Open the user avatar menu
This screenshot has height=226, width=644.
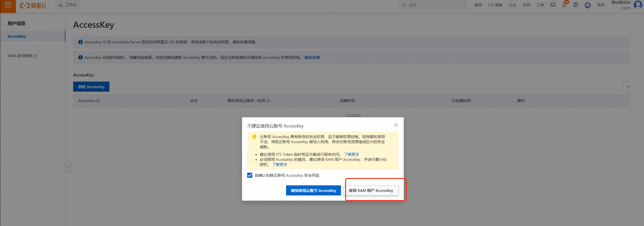[638, 5]
